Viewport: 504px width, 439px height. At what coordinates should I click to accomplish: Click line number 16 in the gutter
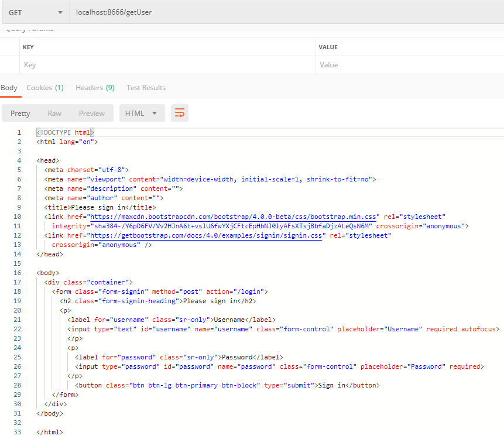[19, 273]
